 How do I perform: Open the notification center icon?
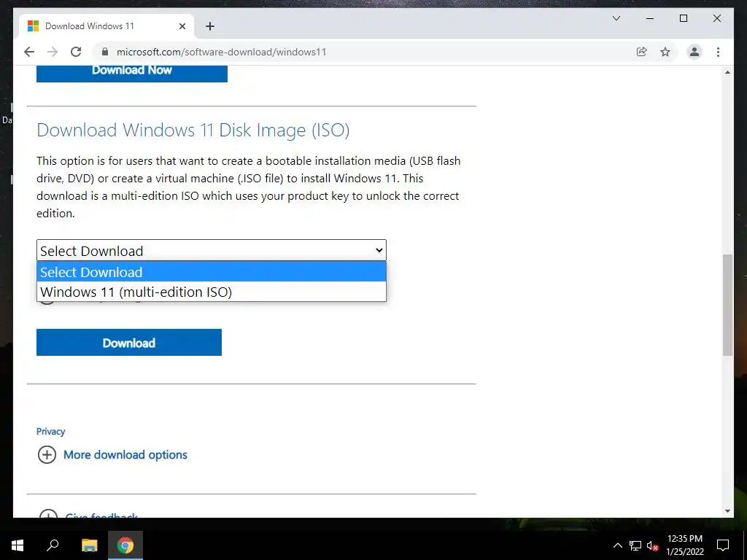coord(723,545)
